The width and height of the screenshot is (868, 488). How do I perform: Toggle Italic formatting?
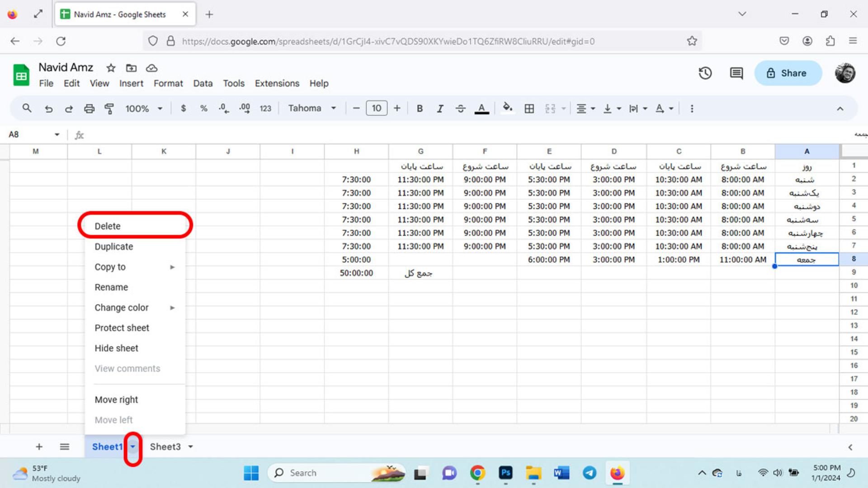click(440, 108)
